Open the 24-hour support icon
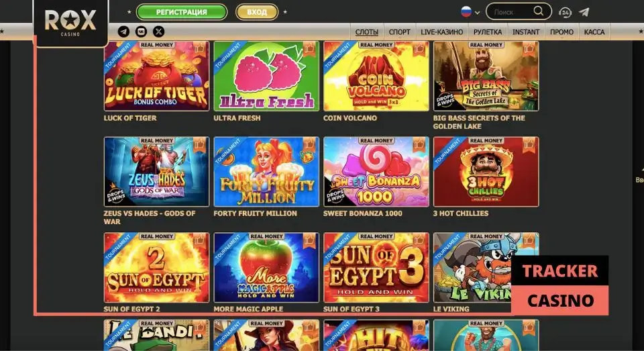Screen dimensions: 644x351 (565, 12)
